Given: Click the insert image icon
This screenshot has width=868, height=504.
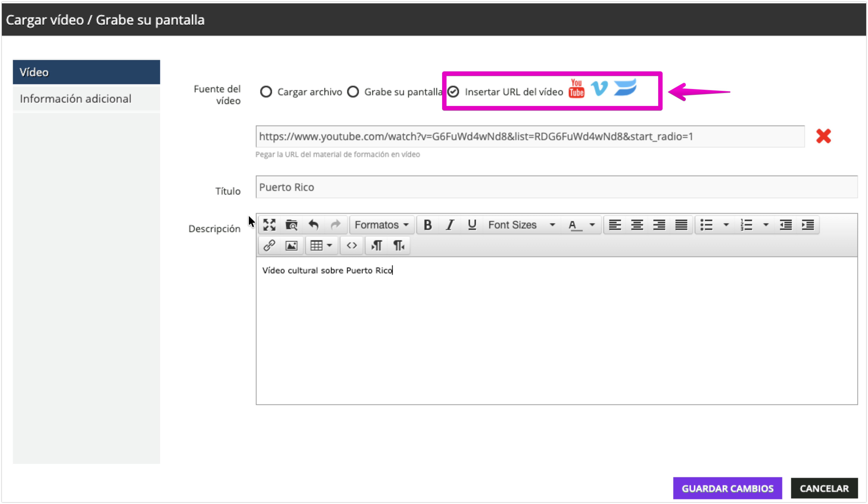Looking at the screenshot, I should [x=291, y=245].
